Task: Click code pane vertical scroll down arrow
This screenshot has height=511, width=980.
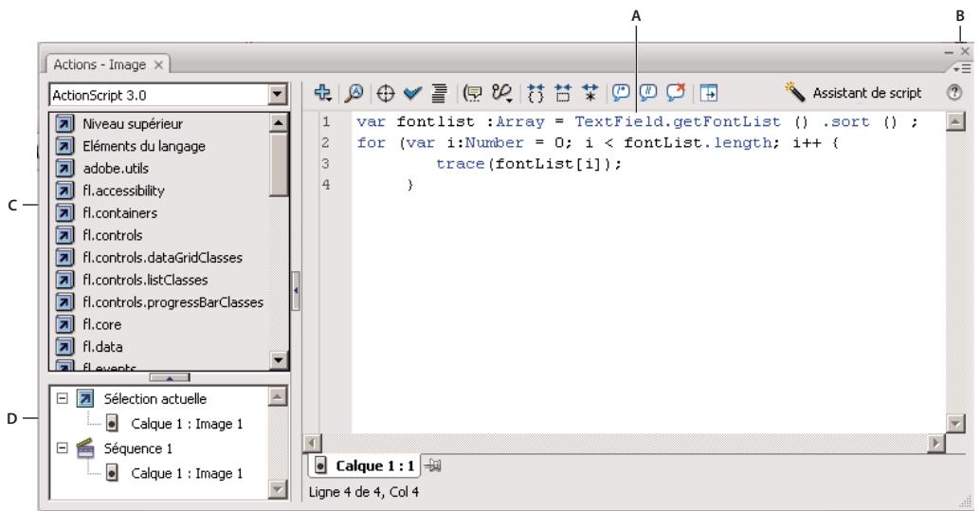Action: (955, 424)
